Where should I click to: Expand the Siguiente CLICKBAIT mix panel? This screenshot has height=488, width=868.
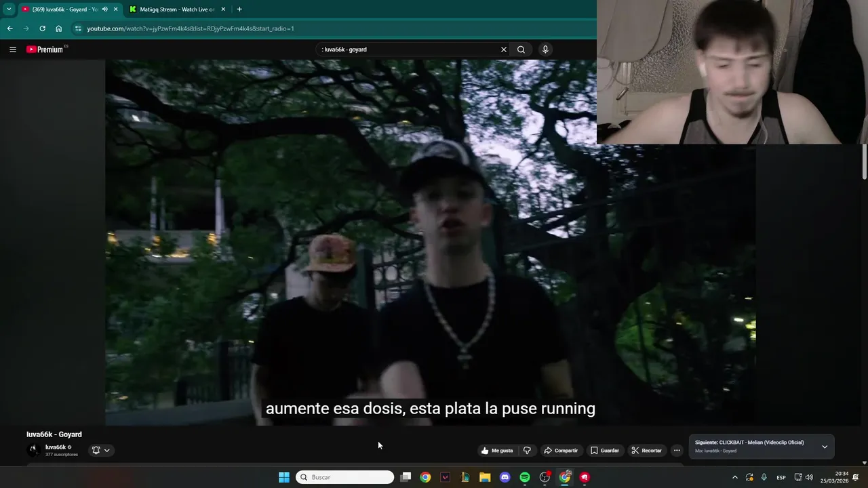[x=825, y=447]
